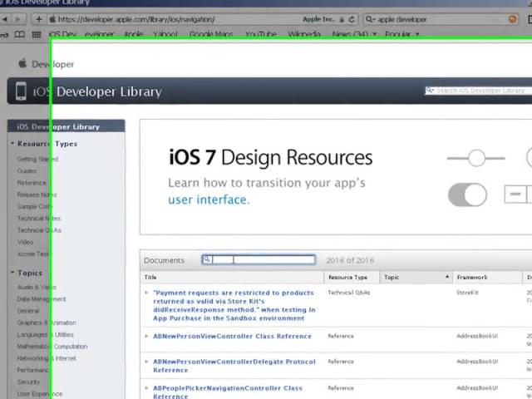Select Graphics & Animation topic
This screenshot has width=532, height=399.
(x=47, y=323)
